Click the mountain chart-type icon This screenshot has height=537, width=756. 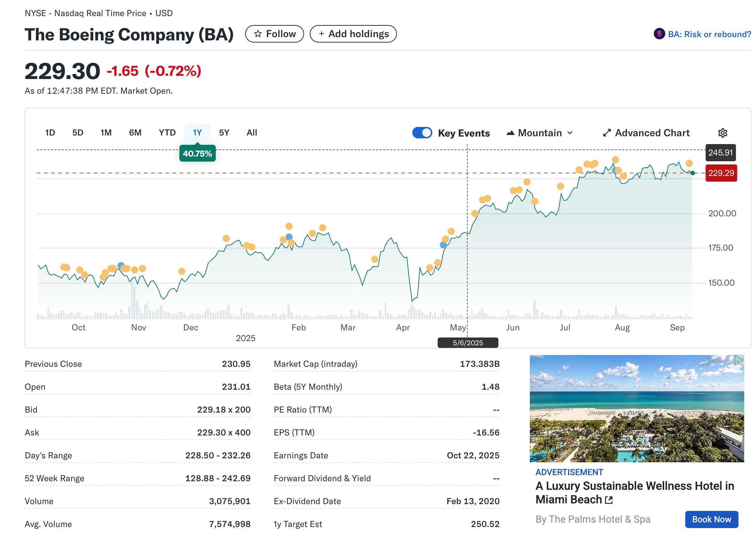pyautogui.click(x=511, y=133)
